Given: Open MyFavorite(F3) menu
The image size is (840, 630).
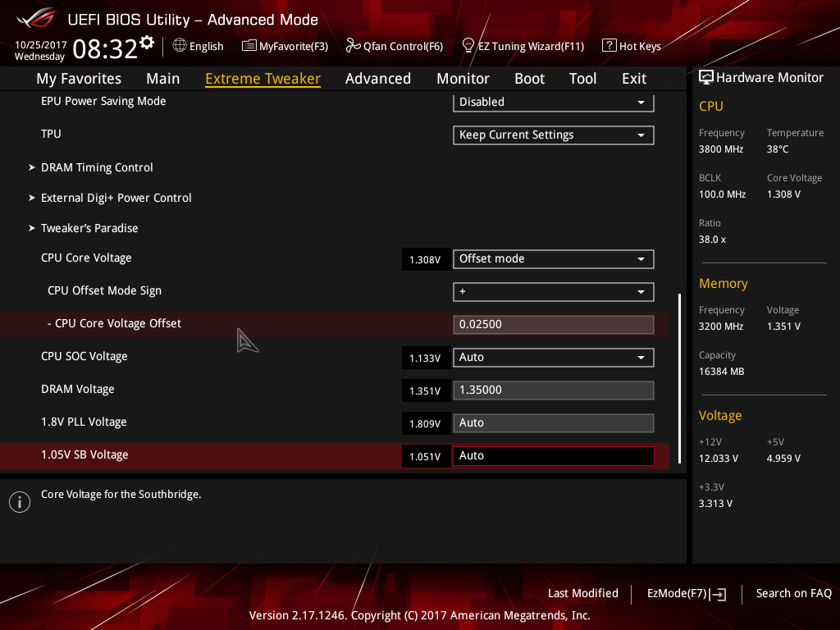Looking at the screenshot, I should 294,46.
